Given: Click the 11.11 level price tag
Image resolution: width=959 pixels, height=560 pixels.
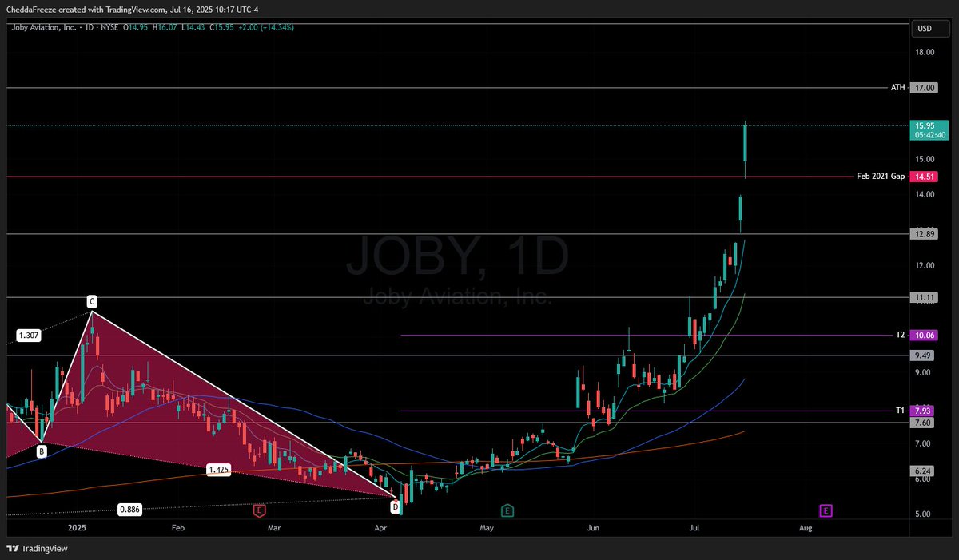Looking at the screenshot, I should click(x=925, y=297).
